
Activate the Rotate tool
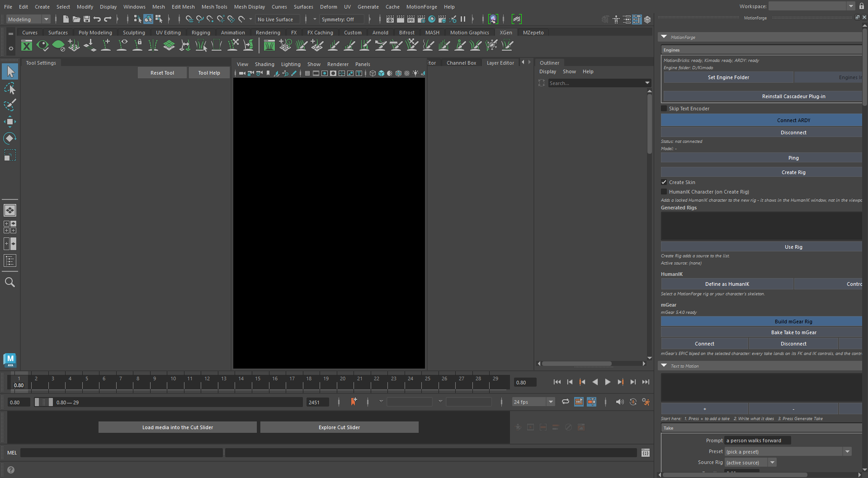[10, 138]
